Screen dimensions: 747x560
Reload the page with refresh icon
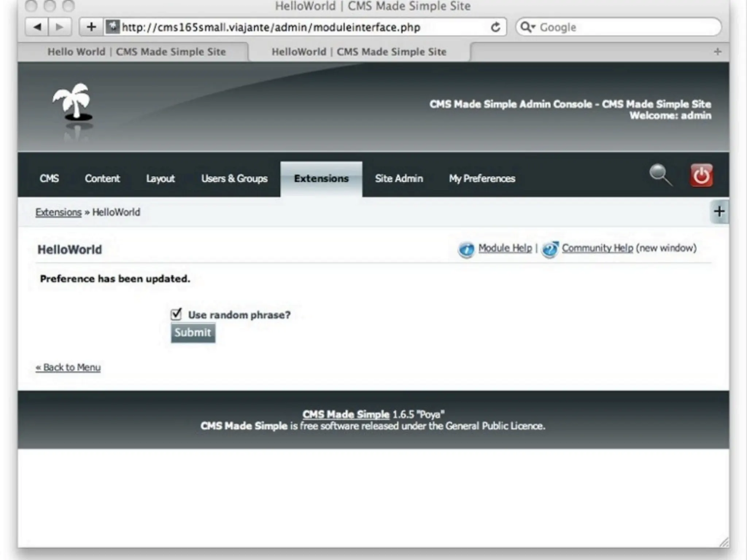coord(495,27)
